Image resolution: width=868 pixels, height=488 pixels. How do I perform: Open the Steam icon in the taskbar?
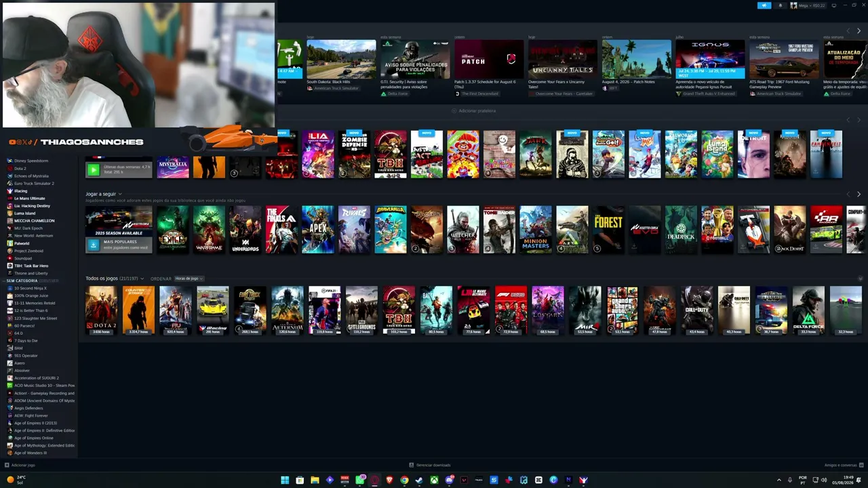[x=419, y=480]
